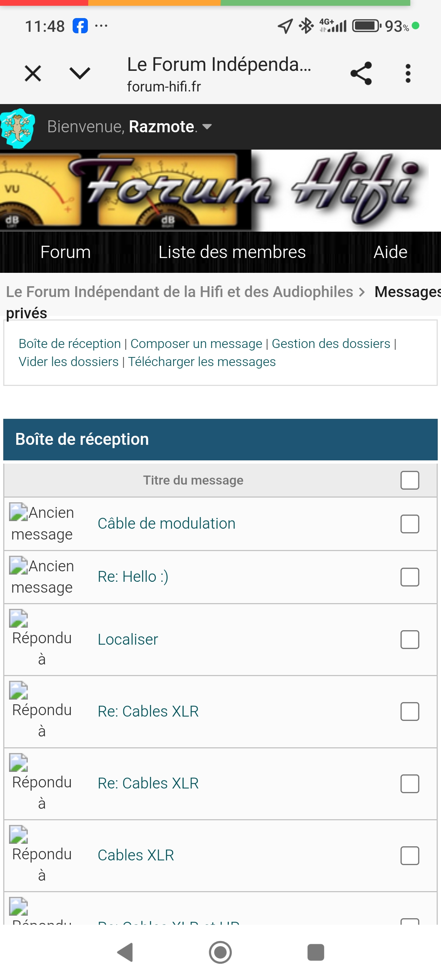The width and height of the screenshot is (441, 980).
Task: Check the select-all box in header row
Action: (410, 480)
